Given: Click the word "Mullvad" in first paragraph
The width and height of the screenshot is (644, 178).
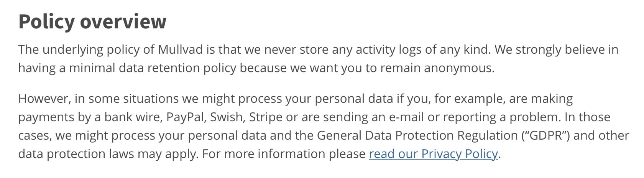Looking at the screenshot, I should point(180,49).
